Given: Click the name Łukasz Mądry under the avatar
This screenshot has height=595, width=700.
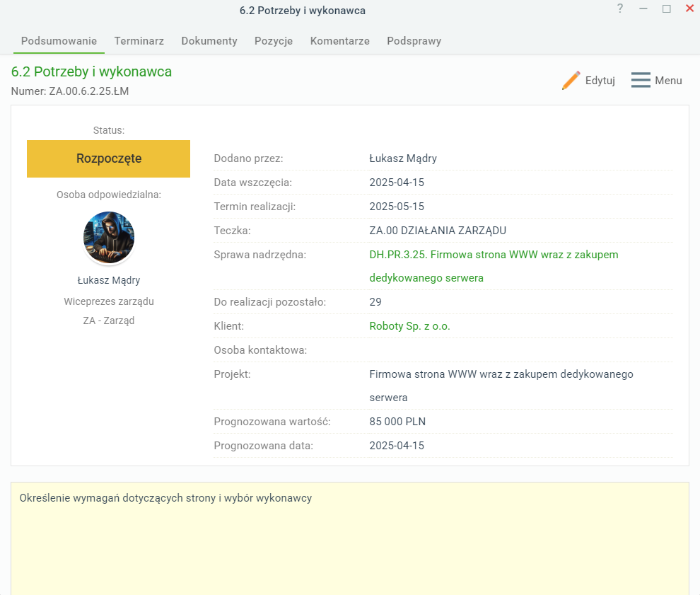Looking at the screenshot, I should click(108, 281).
